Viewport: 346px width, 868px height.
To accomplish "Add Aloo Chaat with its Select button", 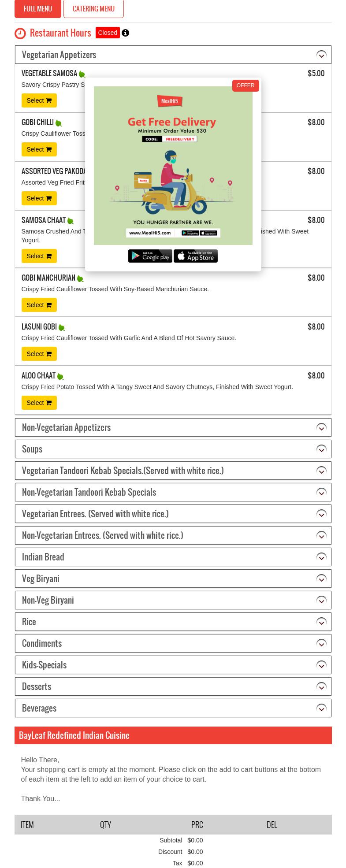I will click(x=39, y=403).
